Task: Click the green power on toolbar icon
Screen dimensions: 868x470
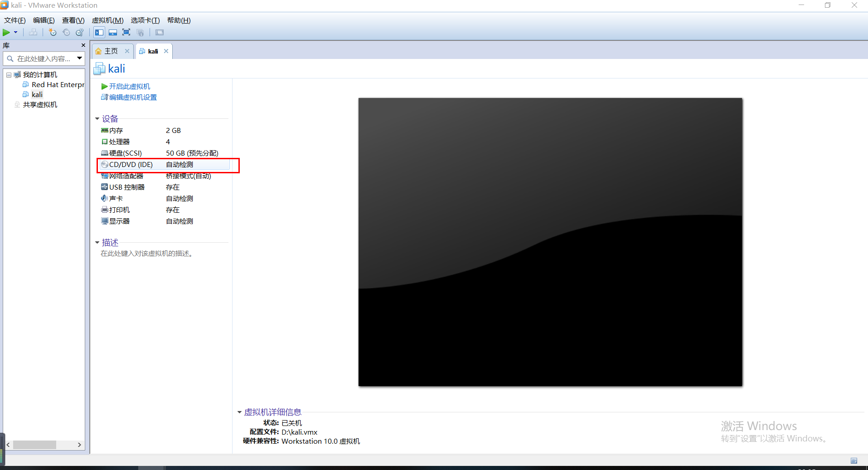Action: (6, 32)
